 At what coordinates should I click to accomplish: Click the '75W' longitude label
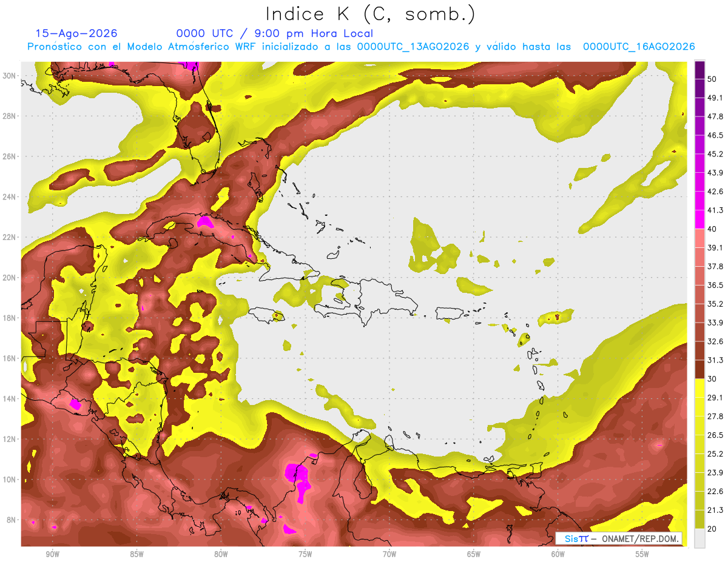coord(305,554)
